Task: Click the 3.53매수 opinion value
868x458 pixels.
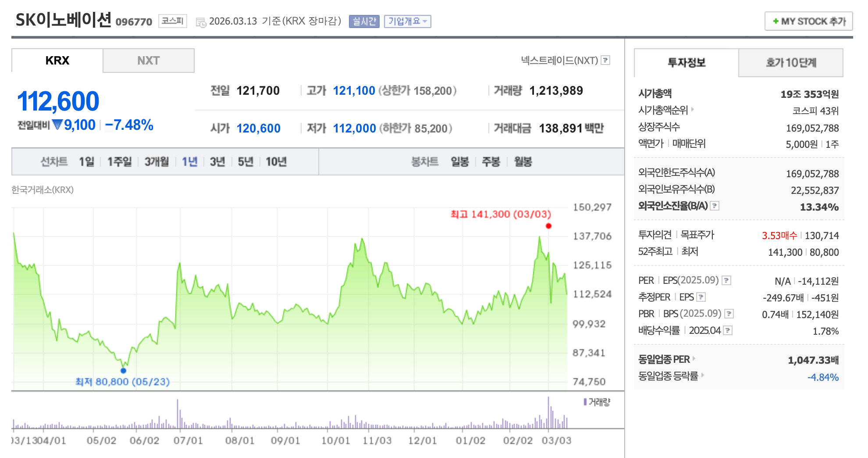Action: coord(779,236)
